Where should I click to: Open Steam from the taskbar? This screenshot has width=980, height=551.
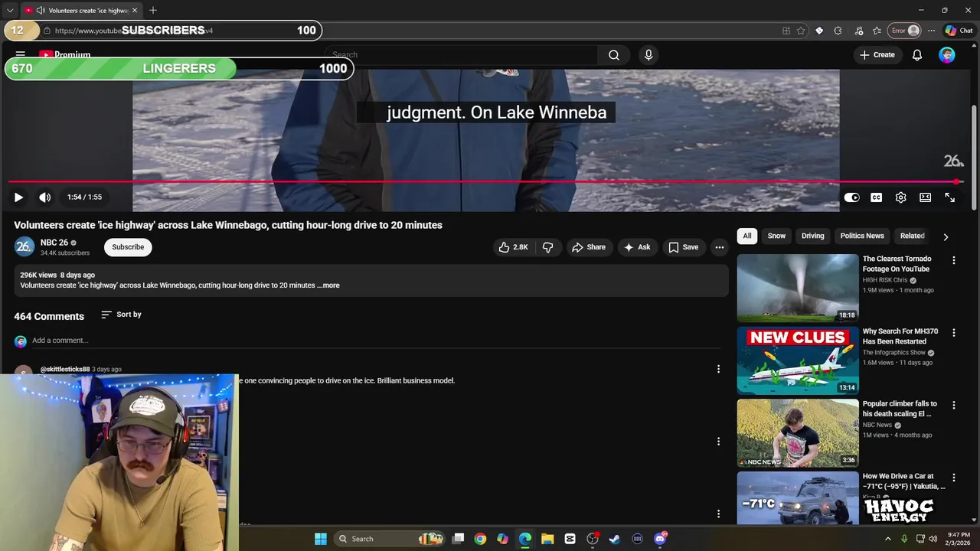(x=614, y=539)
